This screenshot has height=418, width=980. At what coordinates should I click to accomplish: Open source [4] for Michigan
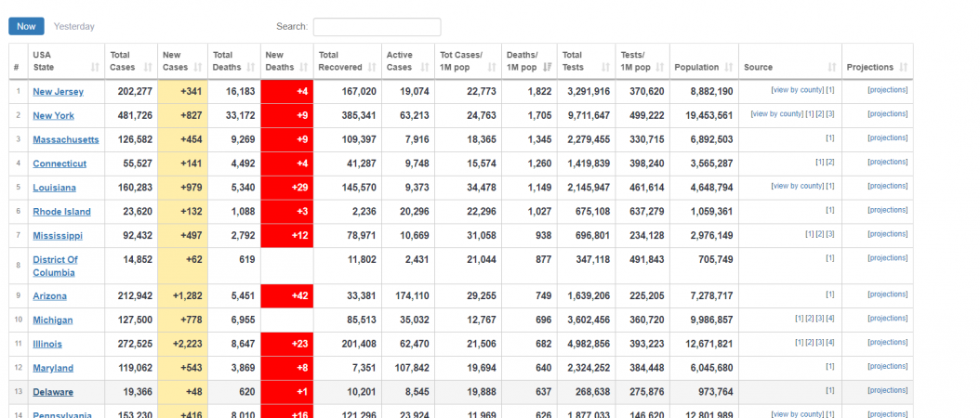[830, 318]
